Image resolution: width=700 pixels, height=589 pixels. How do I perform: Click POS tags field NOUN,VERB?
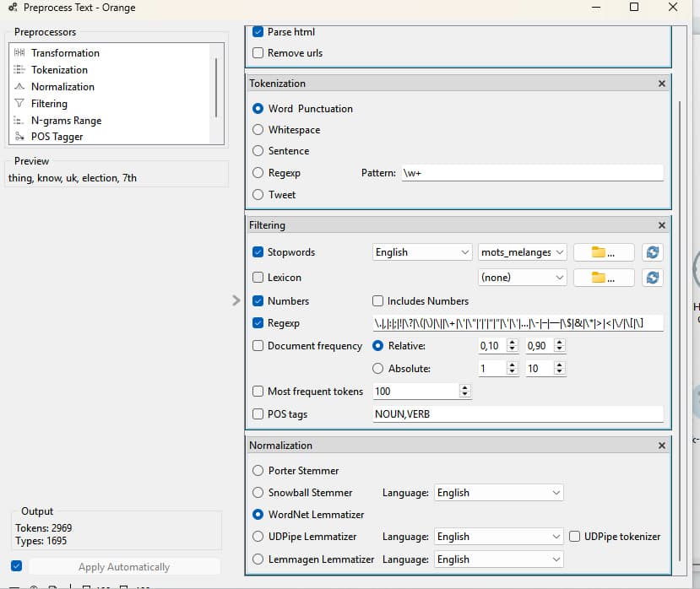pos(518,414)
